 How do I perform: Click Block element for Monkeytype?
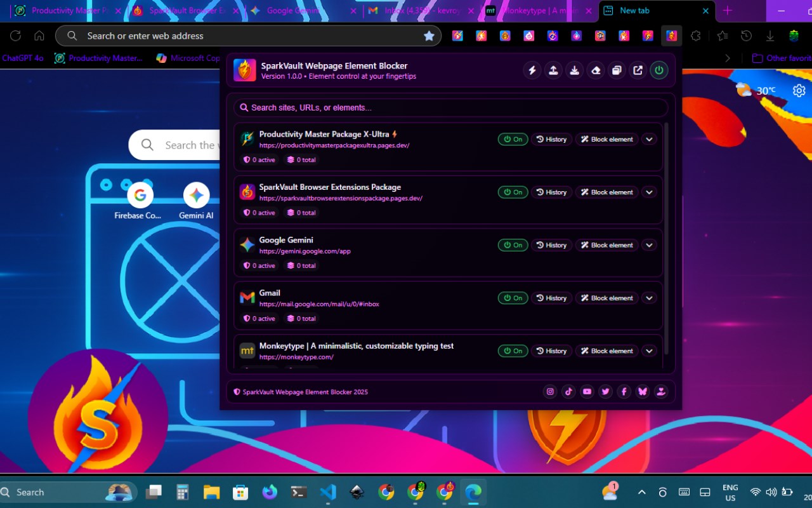[x=607, y=351]
